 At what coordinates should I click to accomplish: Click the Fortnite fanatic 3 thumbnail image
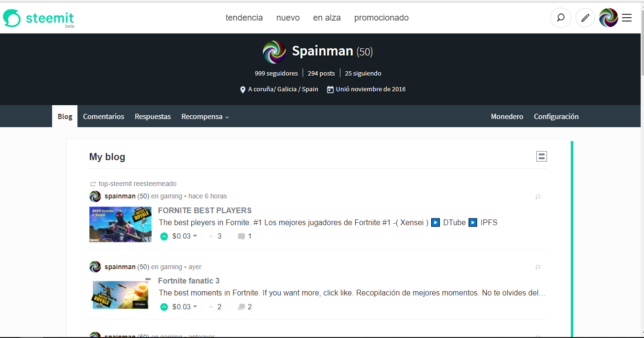click(120, 295)
